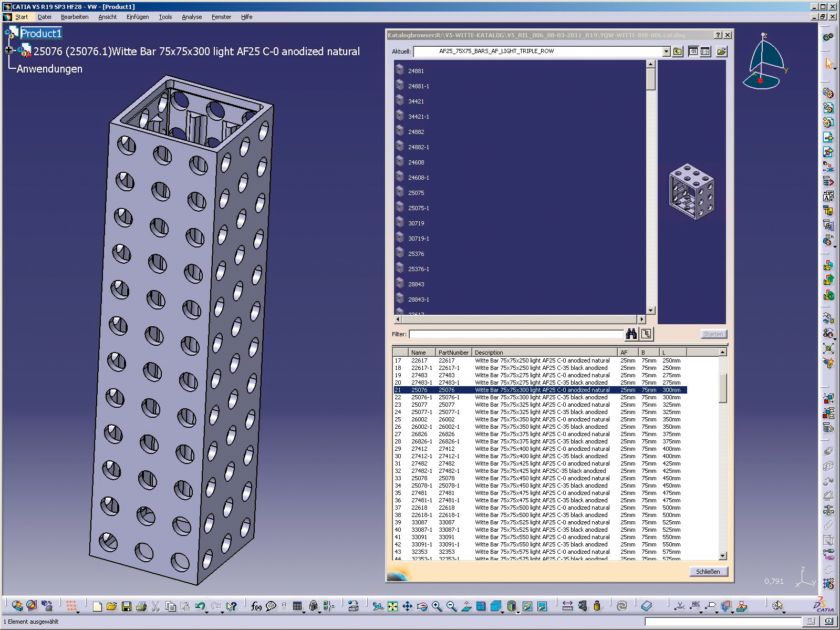Create a new document with New icon
840x630 pixels.
97,606
